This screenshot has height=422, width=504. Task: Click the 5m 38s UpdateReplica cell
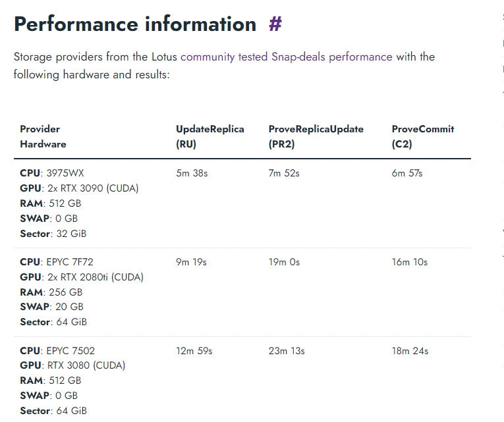(192, 173)
